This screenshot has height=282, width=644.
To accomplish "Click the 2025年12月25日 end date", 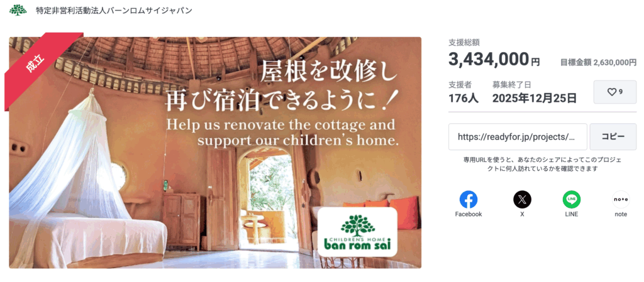I will [534, 98].
